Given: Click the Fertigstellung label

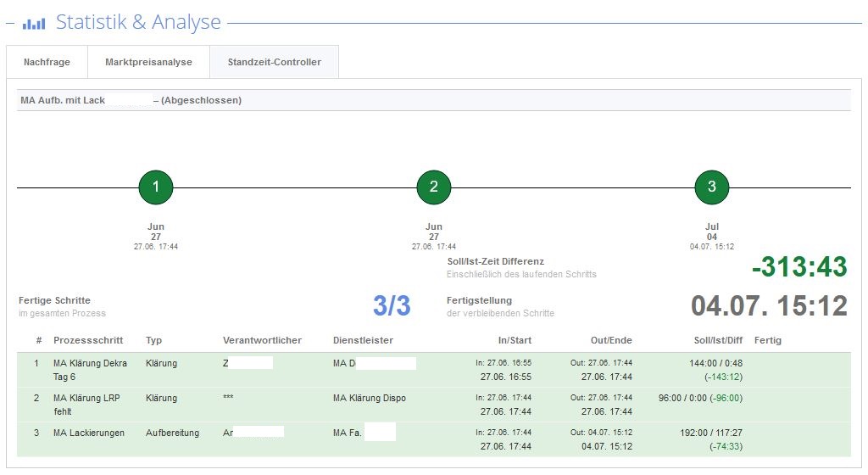Looking at the screenshot, I should [480, 300].
